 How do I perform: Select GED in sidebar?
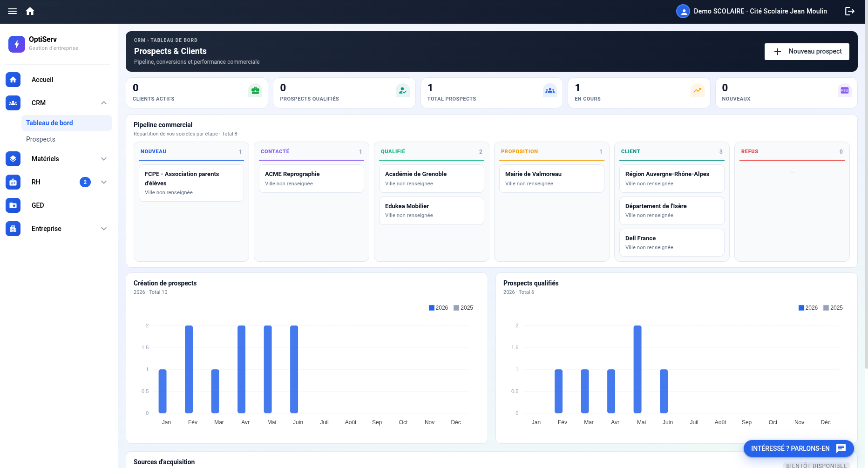38,205
